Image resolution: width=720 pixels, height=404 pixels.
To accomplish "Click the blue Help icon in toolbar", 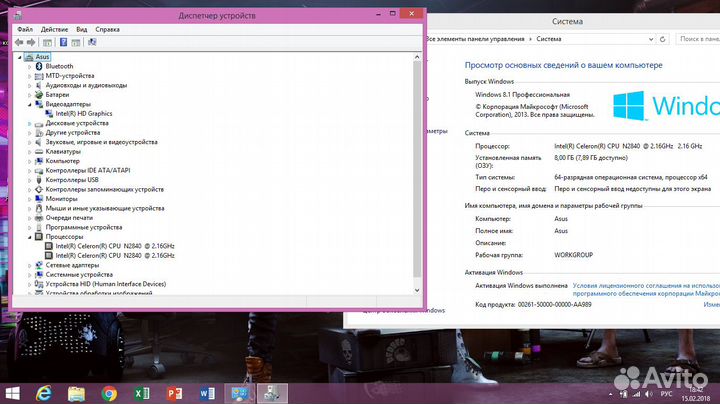I will pos(63,42).
